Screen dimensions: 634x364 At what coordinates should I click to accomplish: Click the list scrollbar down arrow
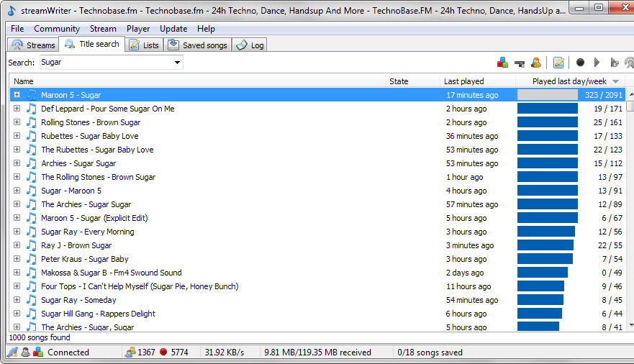coord(630,325)
